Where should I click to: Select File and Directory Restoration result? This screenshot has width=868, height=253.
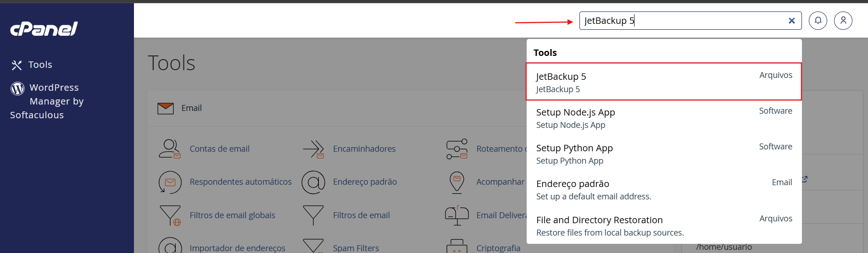(664, 226)
